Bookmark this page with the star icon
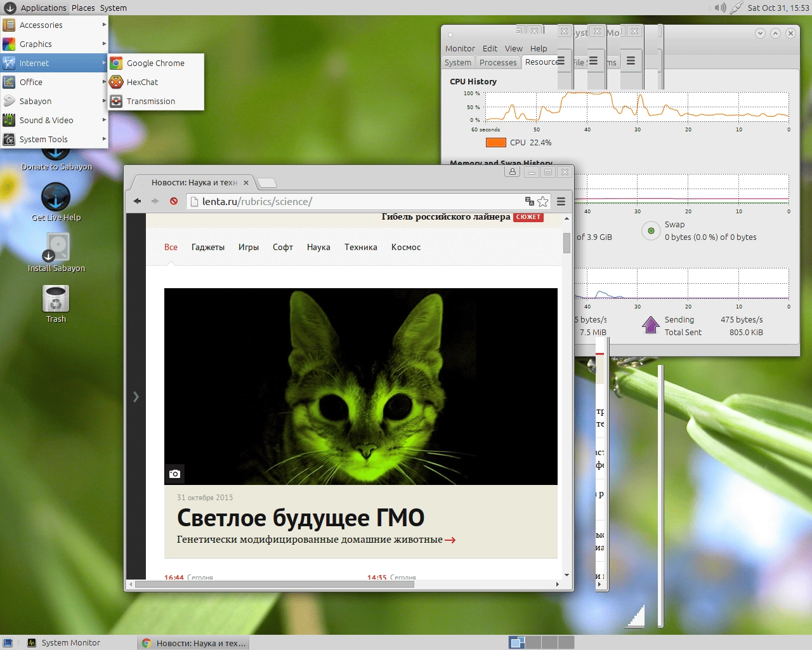Screen dimensions: 812x650 click(543, 201)
